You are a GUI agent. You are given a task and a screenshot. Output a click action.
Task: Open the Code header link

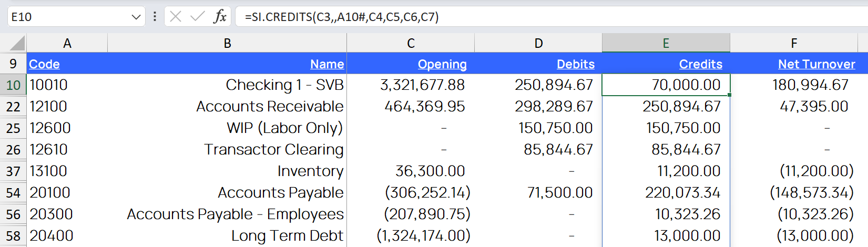click(x=44, y=64)
